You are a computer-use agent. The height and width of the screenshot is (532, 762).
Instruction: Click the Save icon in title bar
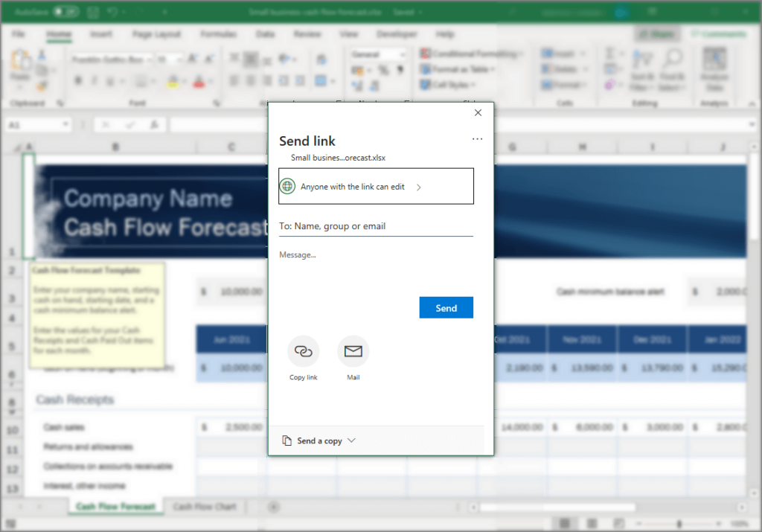coord(93,12)
